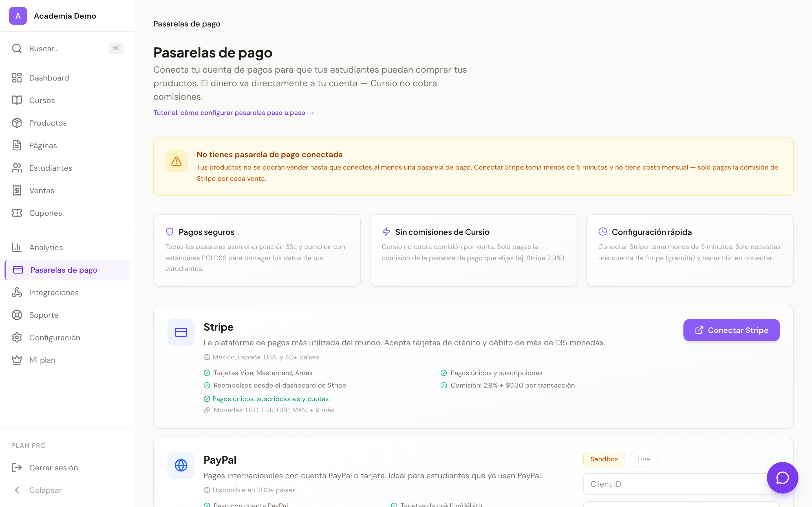Click the Analytics bar chart icon

click(x=17, y=247)
